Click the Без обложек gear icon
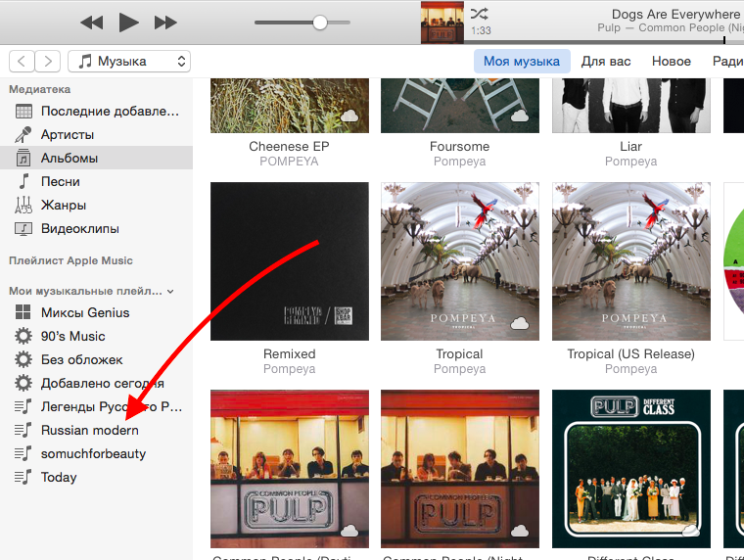This screenshot has width=744, height=560. (x=23, y=359)
